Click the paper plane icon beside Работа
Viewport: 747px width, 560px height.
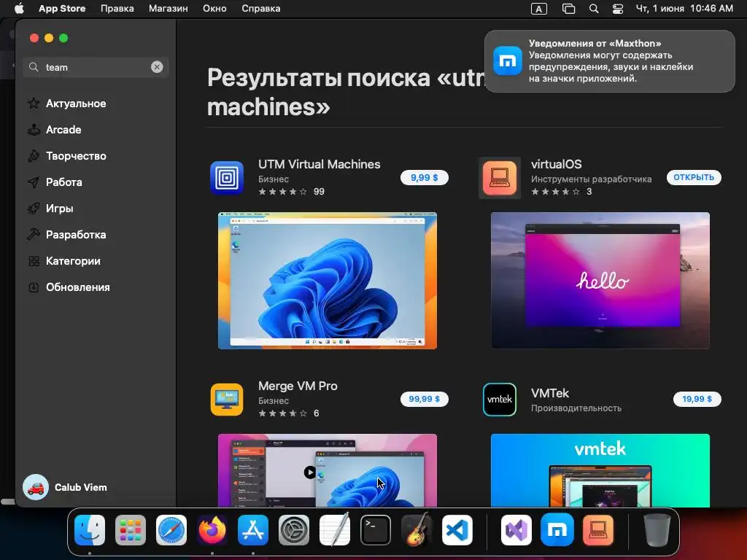click(x=34, y=182)
